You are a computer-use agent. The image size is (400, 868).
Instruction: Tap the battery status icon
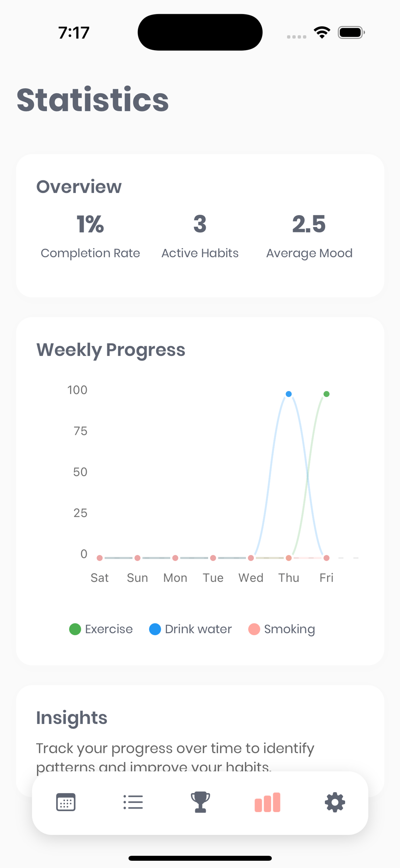(351, 32)
